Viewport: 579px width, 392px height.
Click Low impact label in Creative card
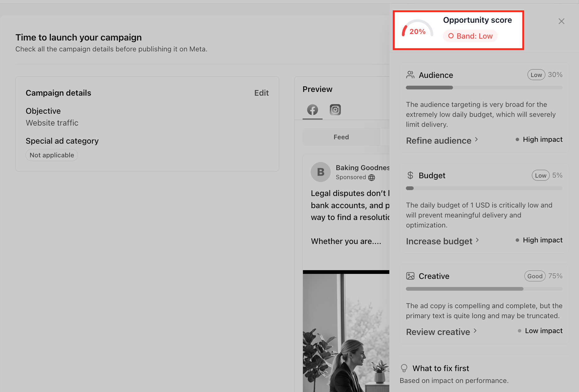(544, 331)
